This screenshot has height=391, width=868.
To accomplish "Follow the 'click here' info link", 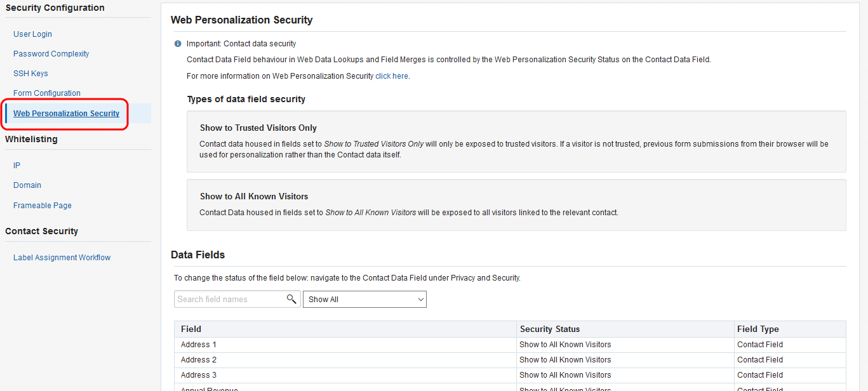I will 392,76.
